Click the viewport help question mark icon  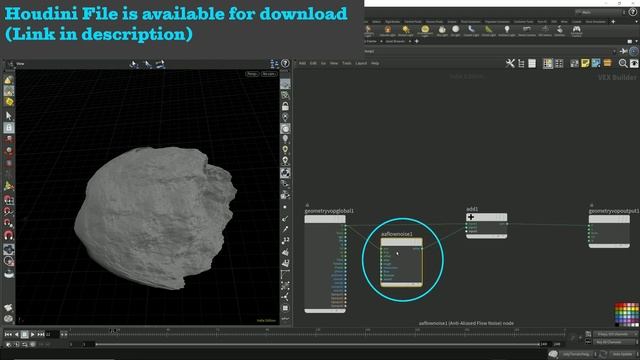tap(285, 63)
